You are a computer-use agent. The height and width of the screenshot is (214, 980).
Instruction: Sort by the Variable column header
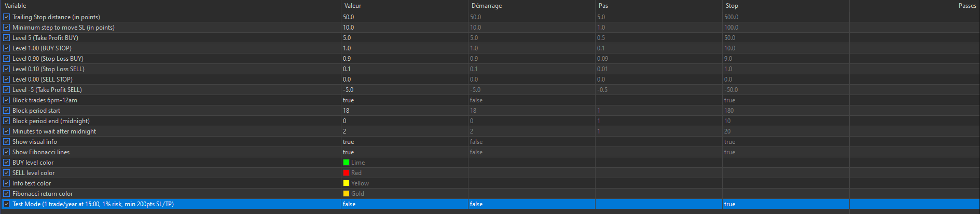16,6
